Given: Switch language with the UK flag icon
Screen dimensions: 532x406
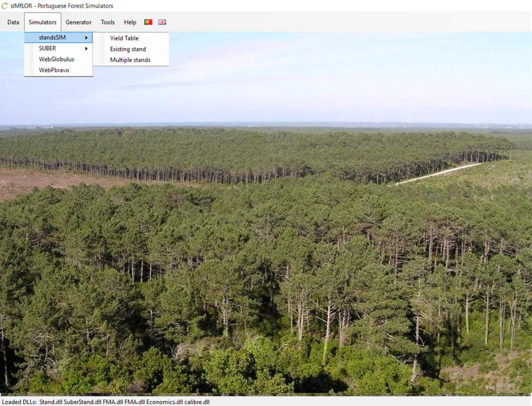Looking at the screenshot, I should [x=162, y=22].
